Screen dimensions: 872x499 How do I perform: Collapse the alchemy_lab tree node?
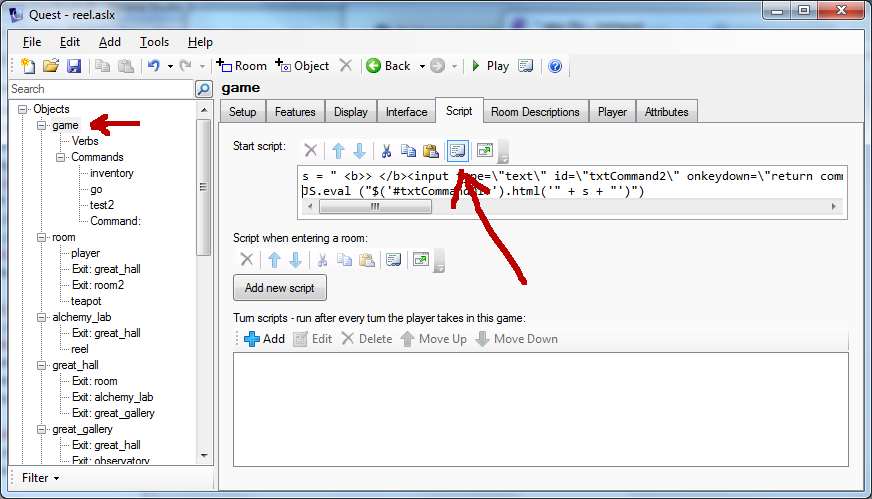42,317
